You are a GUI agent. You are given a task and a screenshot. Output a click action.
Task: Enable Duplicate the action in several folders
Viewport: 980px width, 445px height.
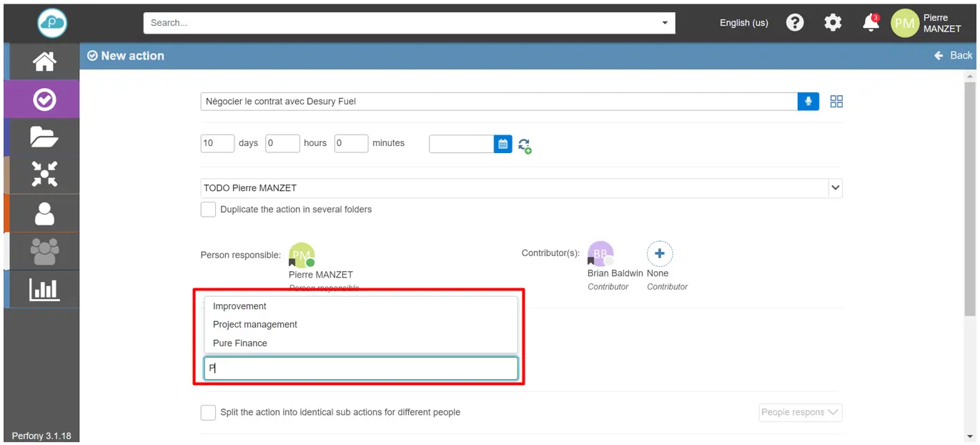click(x=208, y=210)
